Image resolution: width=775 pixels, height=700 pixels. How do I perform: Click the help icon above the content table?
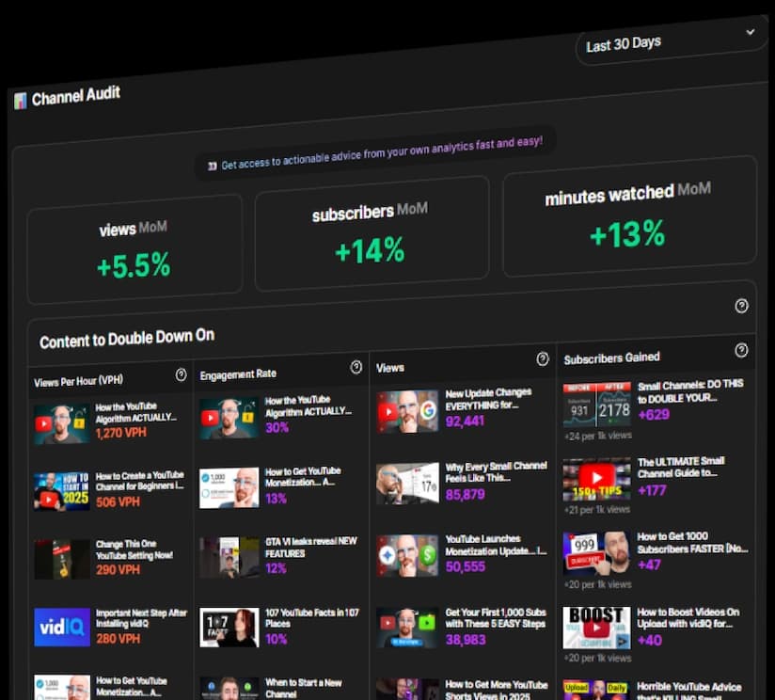(742, 305)
